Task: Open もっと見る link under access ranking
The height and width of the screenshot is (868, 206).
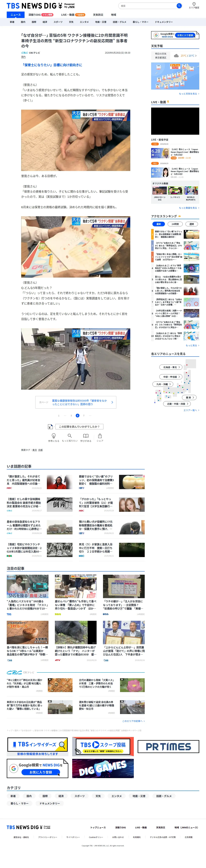Action: 192,345
